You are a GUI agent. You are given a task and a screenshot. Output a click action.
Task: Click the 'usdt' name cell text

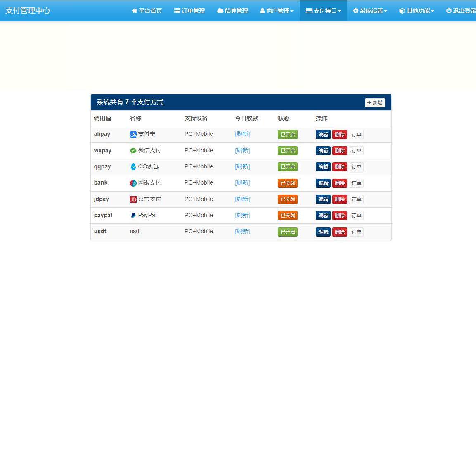pyautogui.click(x=135, y=231)
